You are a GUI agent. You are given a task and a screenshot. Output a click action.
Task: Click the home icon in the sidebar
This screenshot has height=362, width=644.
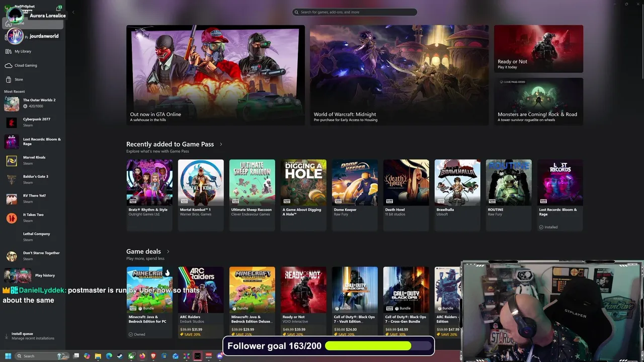pyautogui.click(x=9, y=24)
